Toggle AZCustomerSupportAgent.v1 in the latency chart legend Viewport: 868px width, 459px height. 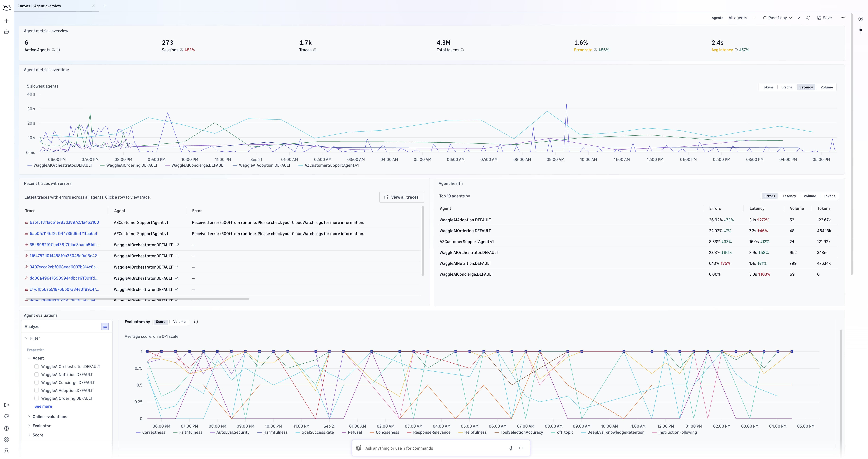328,166
